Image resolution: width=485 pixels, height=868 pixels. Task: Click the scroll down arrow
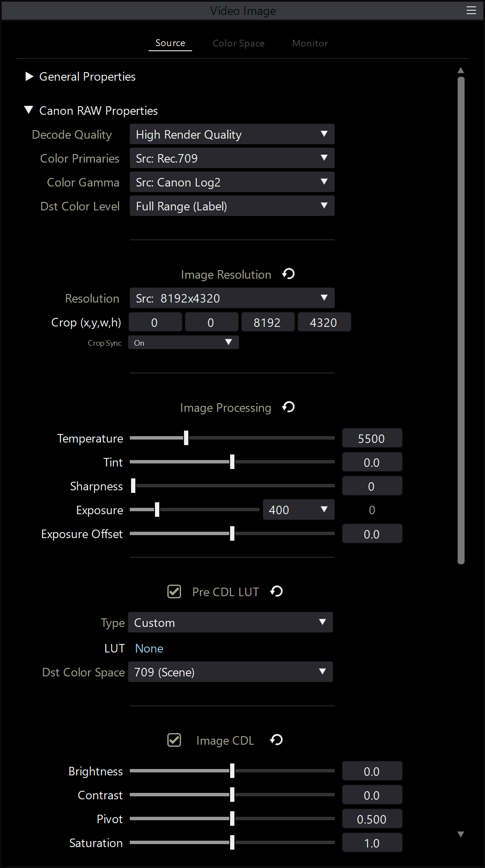coord(461,834)
